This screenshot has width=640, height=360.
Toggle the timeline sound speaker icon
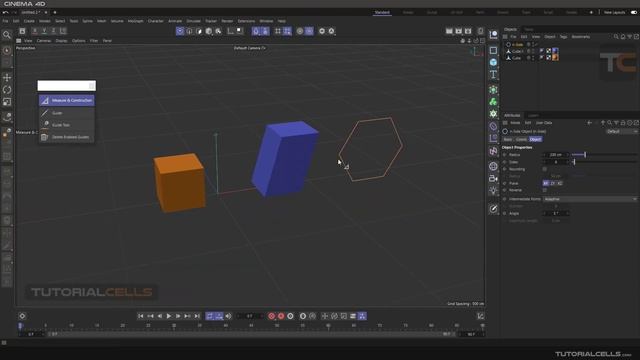[228, 316]
